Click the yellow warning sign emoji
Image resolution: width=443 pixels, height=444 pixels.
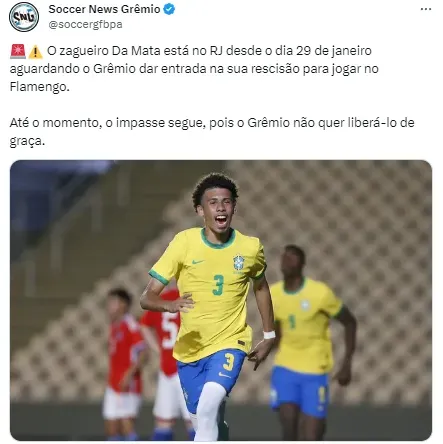[35, 52]
